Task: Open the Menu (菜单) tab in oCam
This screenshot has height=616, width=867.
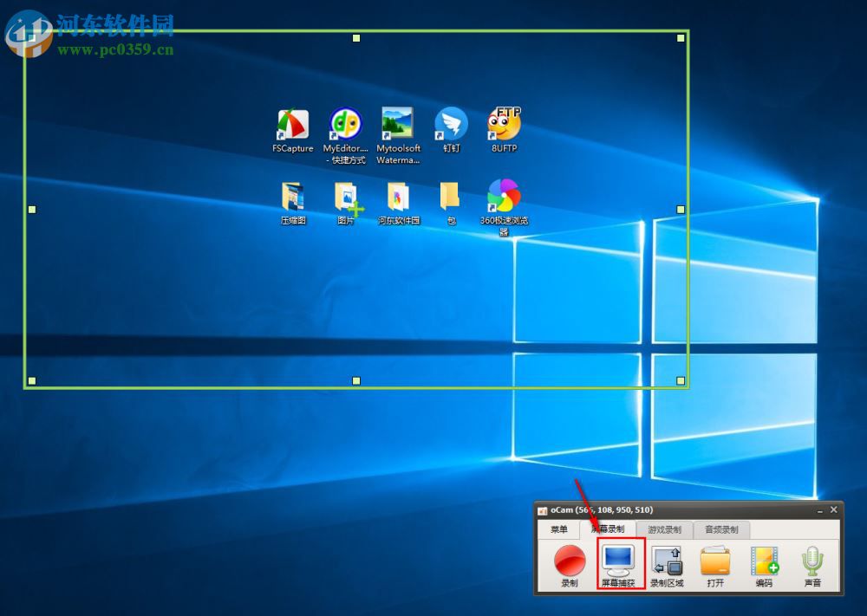Action: 558,529
